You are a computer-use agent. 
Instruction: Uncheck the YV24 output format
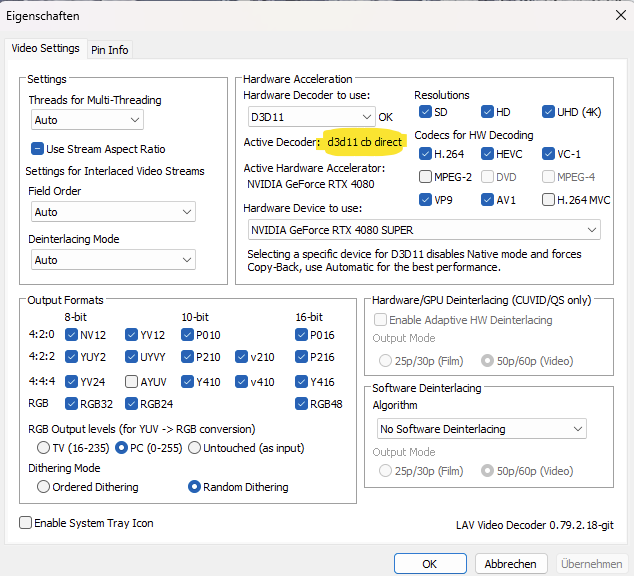coord(71,382)
